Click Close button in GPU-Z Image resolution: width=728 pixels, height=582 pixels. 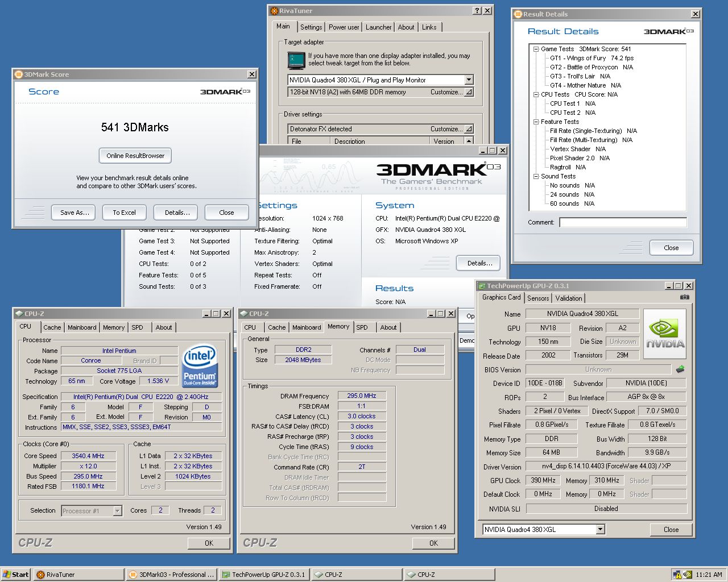pos(671,530)
